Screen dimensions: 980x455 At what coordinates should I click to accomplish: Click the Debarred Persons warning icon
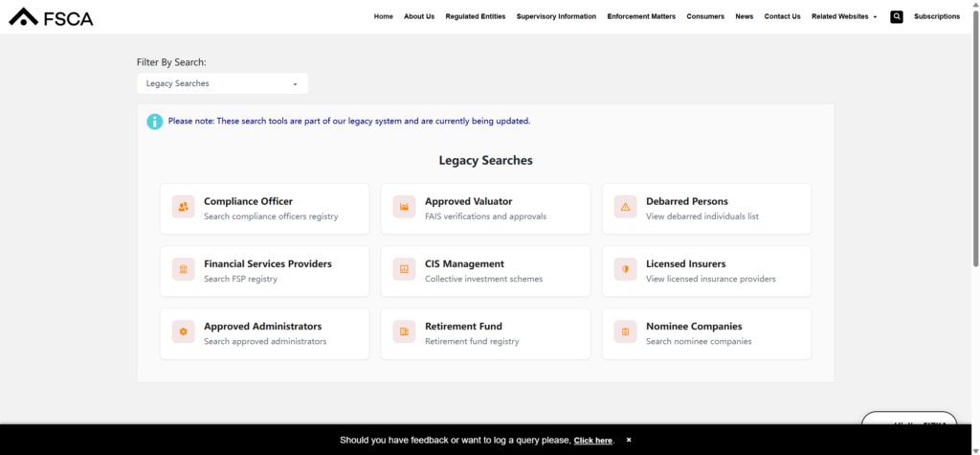click(625, 207)
